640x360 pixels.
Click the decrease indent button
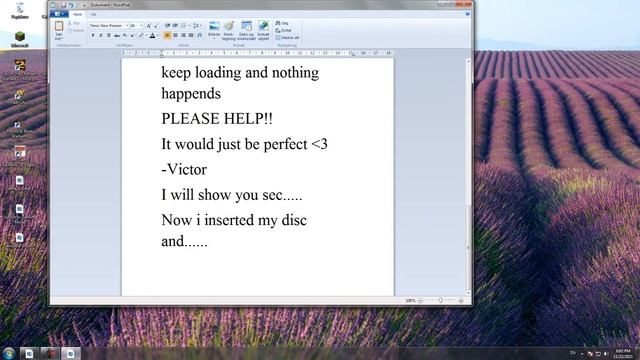coord(167,26)
